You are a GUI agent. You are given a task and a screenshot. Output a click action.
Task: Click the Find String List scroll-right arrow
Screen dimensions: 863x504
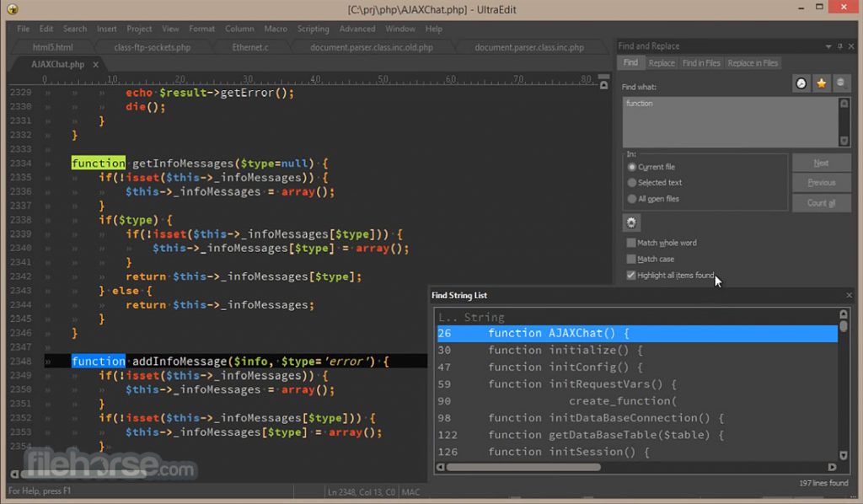(x=832, y=467)
